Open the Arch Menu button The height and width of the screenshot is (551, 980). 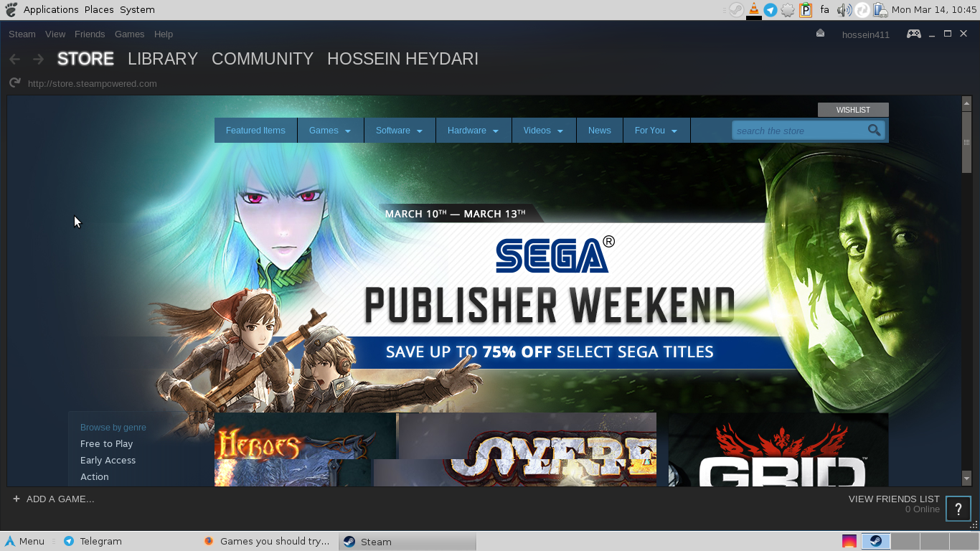25,541
